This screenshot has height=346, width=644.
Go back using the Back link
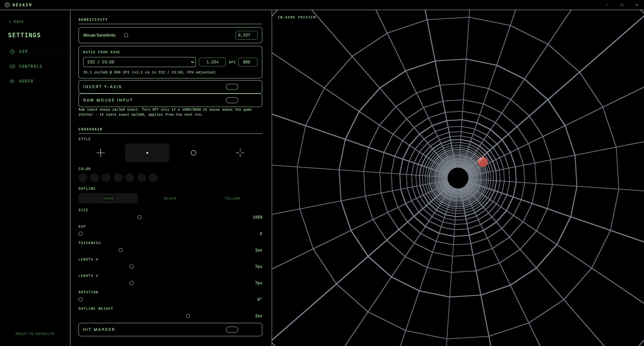coord(16,22)
